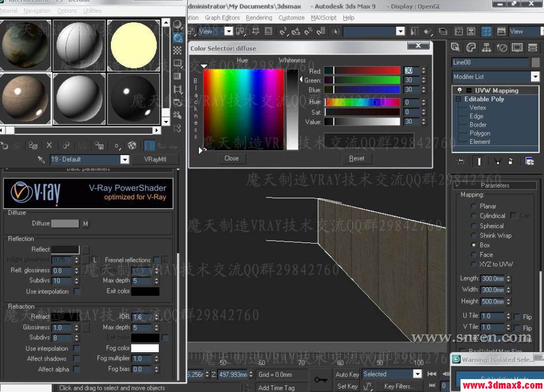Click the Sample UV Tiling icon
The width and height of the screenshot is (544, 392).
click(177, 63)
